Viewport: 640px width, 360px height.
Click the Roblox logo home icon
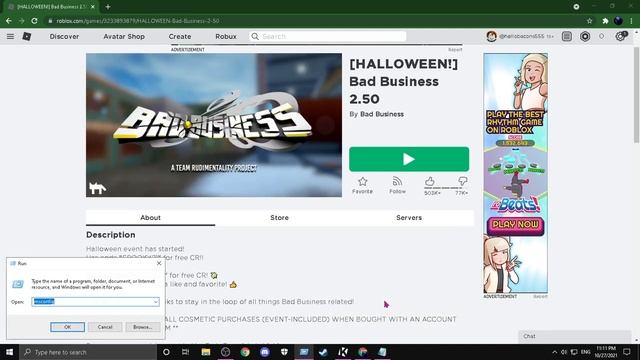pos(27,36)
